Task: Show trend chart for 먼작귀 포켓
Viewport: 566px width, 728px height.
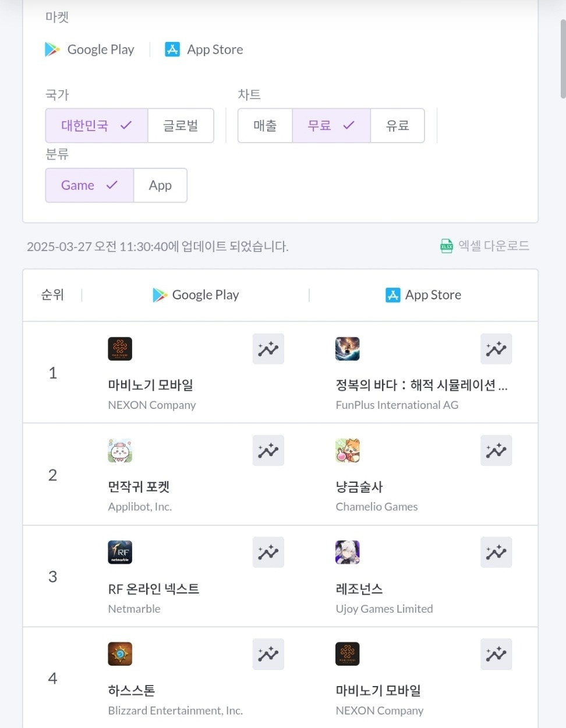Action: [268, 450]
